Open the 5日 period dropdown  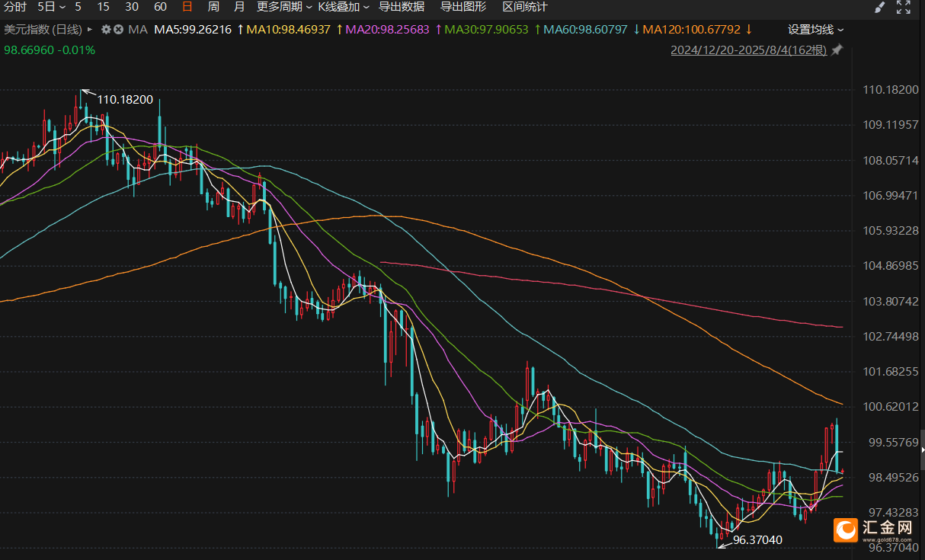point(51,7)
